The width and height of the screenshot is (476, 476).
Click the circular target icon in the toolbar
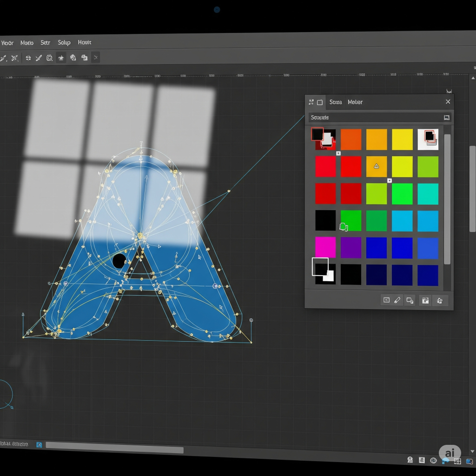tap(50, 58)
